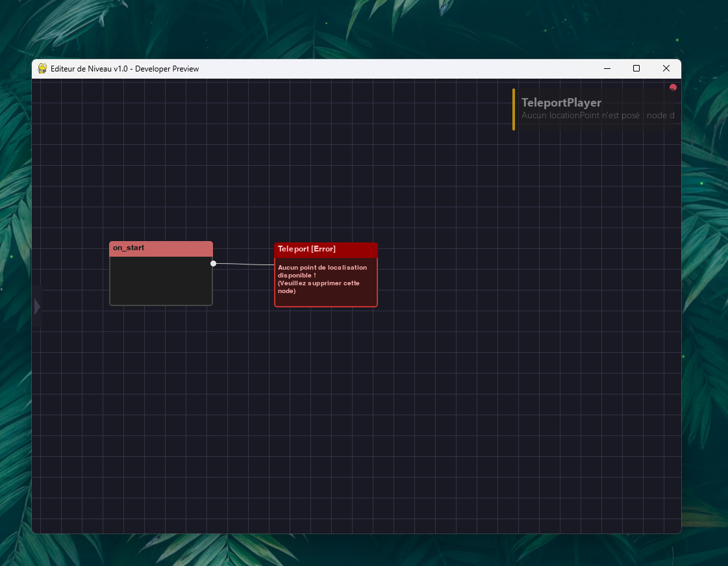Click the on_start node body

point(161,281)
